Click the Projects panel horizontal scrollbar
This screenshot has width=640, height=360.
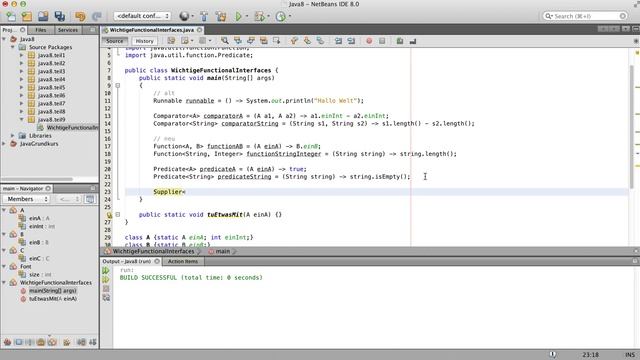click(37, 179)
